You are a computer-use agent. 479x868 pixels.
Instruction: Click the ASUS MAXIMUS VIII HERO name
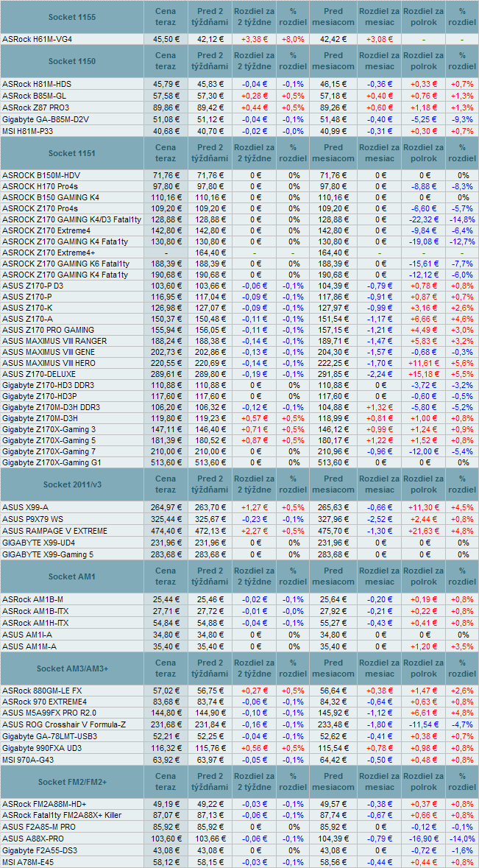coord(50,363)
